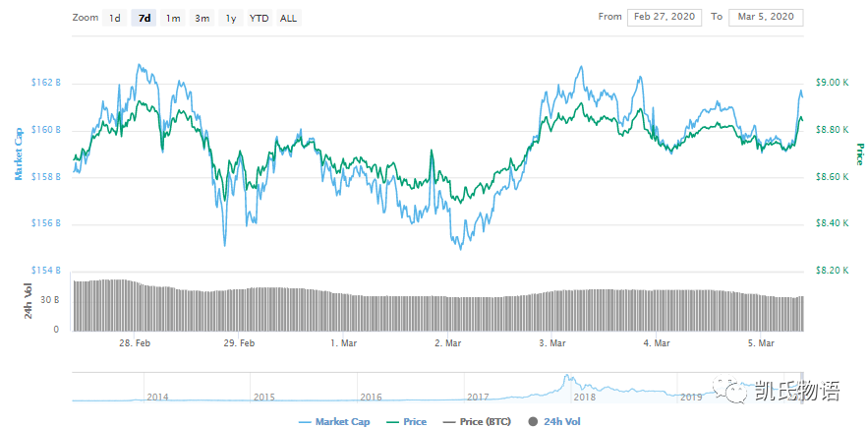Viewport: 868px width, 429px height.
Task: Click 2014 in the navigator timeline
Action: (157, 397)
